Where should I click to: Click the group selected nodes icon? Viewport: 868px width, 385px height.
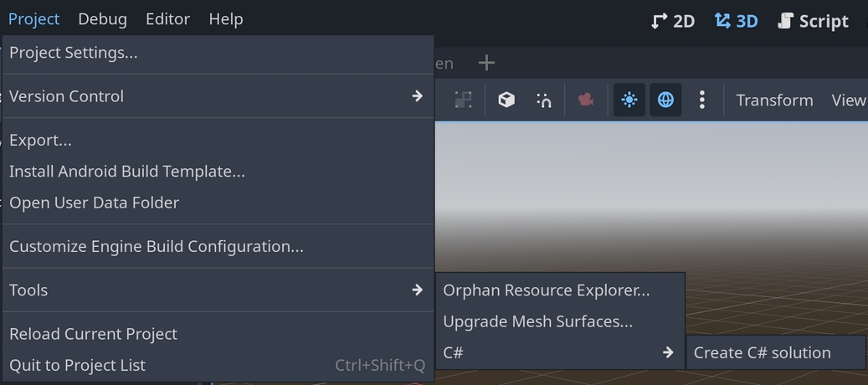click(463, 100)
